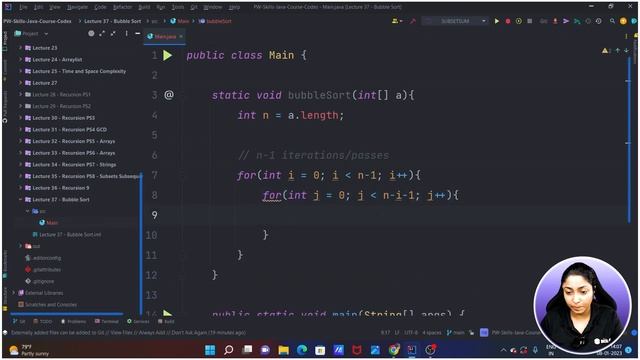640x360 pixels.
Task: Click Project panel horizontal scrollbar
Action: pyautogui.click(x=67, y=314)
